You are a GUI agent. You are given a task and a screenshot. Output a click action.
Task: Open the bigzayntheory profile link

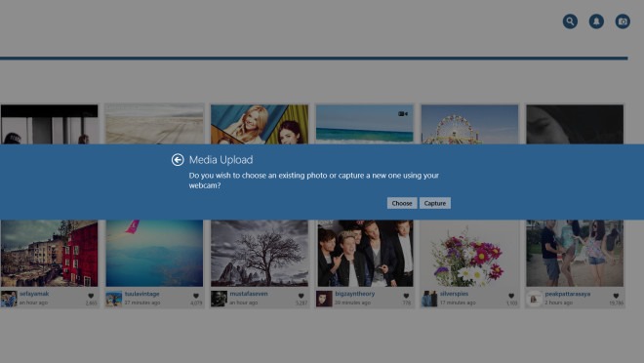(x=355, y=294)
